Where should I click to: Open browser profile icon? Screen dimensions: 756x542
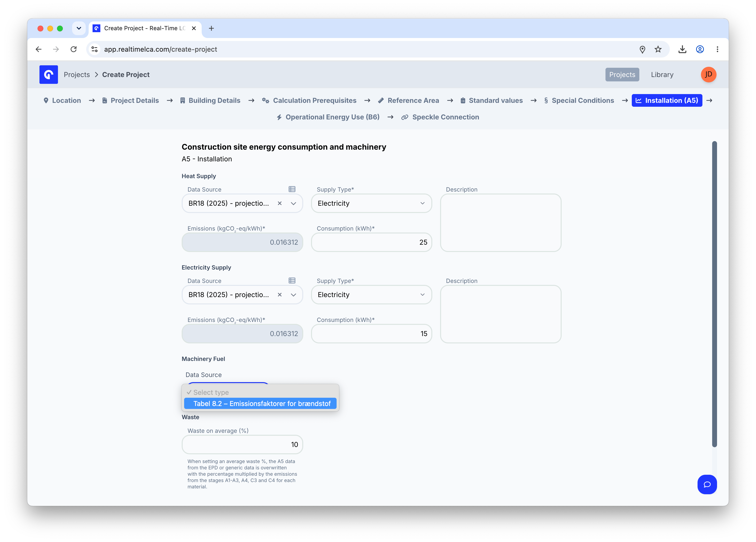point(700,49)
